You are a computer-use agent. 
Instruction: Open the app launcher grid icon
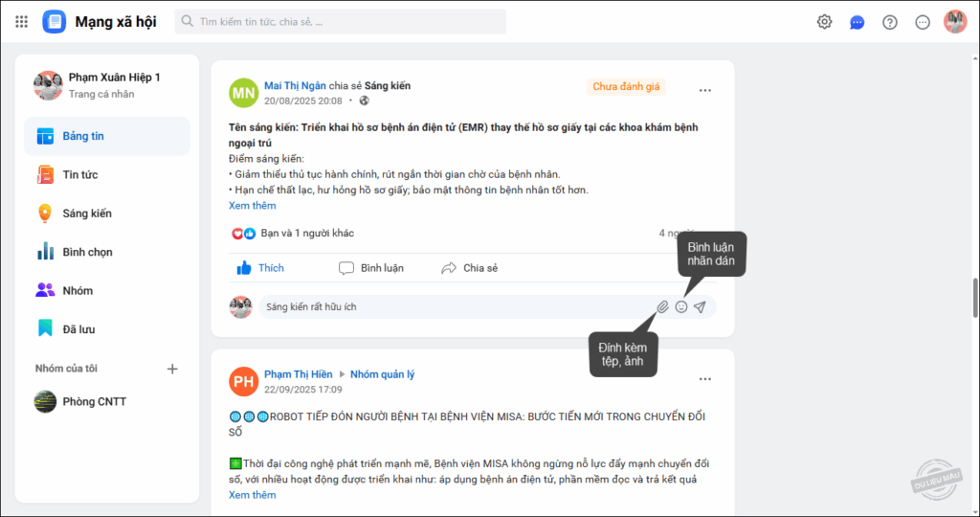pos(21,22)
